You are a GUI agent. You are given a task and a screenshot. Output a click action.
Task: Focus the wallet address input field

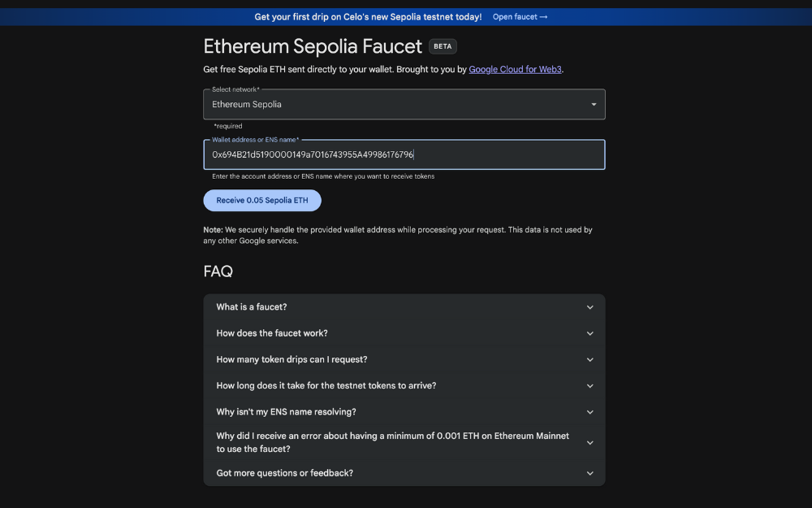point(404,154)
